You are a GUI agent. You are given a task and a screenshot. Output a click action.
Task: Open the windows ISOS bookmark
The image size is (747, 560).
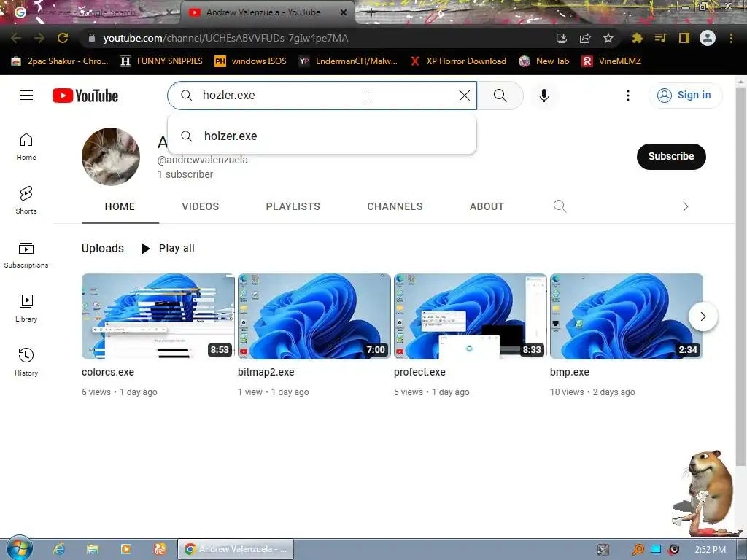coord(251,61)
